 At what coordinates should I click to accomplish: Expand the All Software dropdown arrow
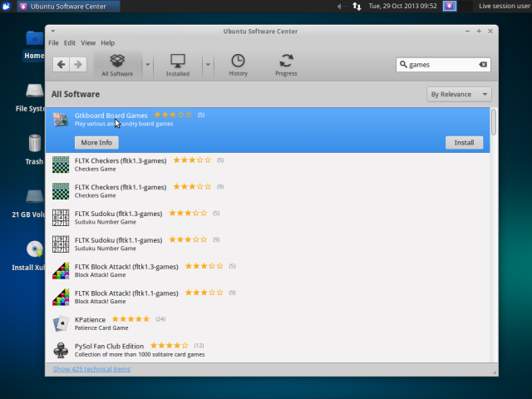click(x=148, y=64)
